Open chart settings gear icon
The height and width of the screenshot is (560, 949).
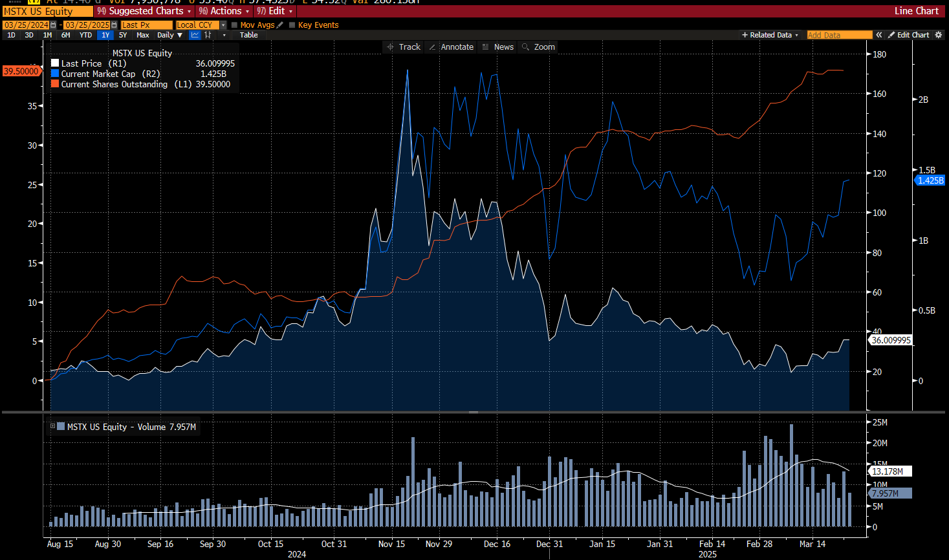coord(939,35)
